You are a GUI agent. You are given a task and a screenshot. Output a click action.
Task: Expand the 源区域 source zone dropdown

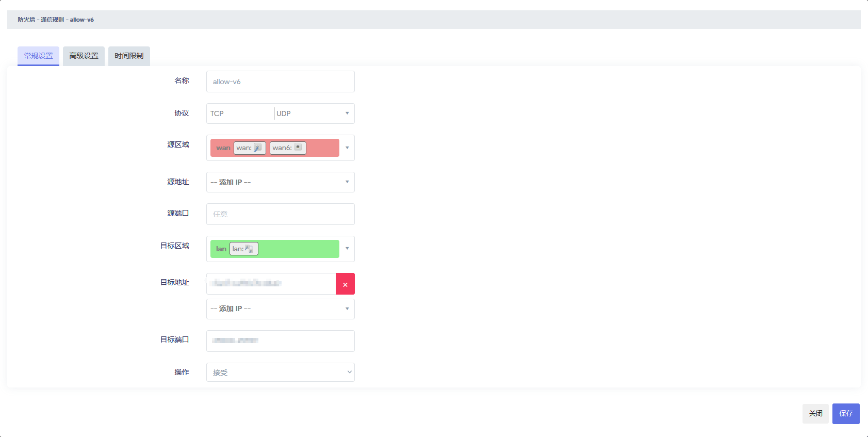[347, 148]
